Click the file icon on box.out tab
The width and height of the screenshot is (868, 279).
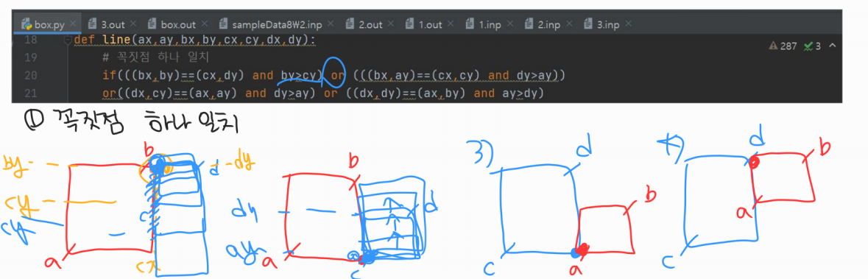click(x=152, y=24)
